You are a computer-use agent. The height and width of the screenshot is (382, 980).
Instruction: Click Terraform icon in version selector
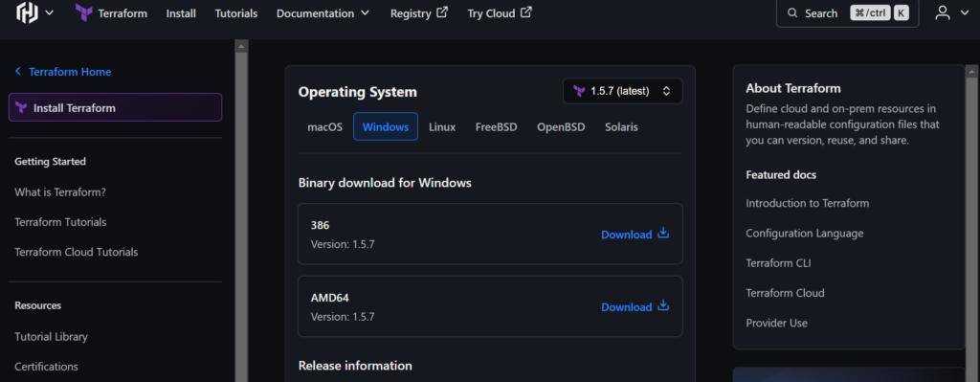579,91
